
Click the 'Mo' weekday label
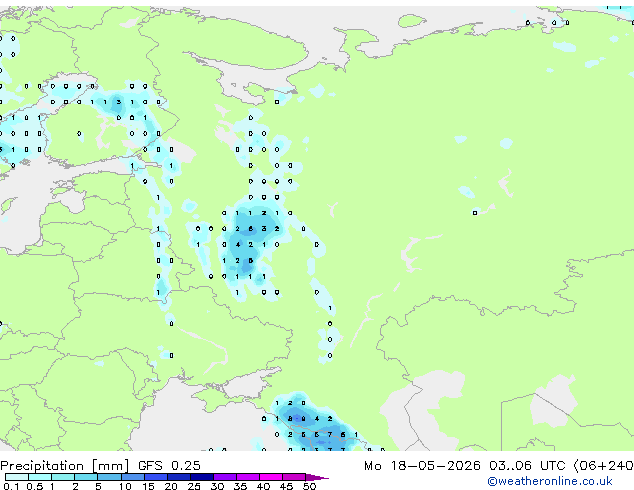[373, 466]
